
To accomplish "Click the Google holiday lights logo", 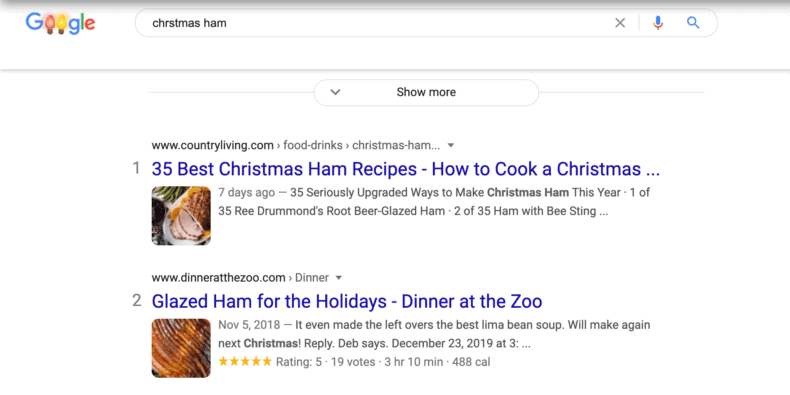I will 60,23.
